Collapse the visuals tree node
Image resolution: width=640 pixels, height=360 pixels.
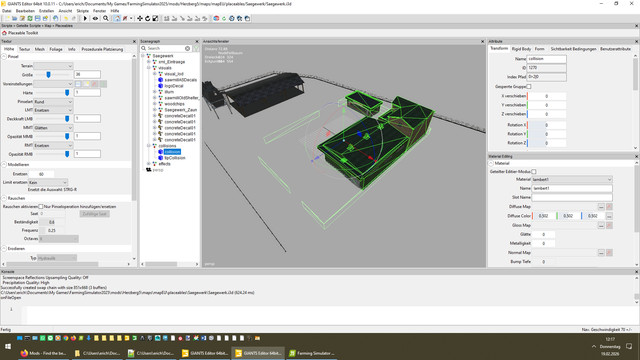tap(149, 68)
